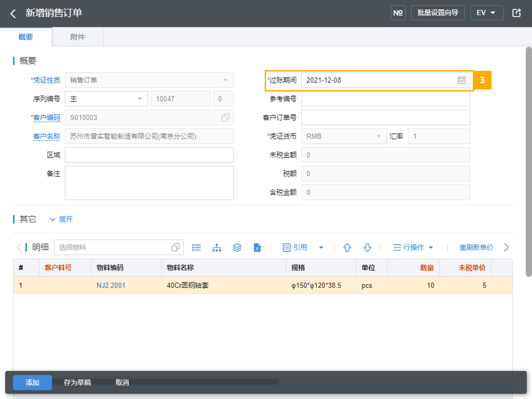Click 存为草稿 to save draft
Viewport: 532px width, 399px height.
tap(77, 382)
